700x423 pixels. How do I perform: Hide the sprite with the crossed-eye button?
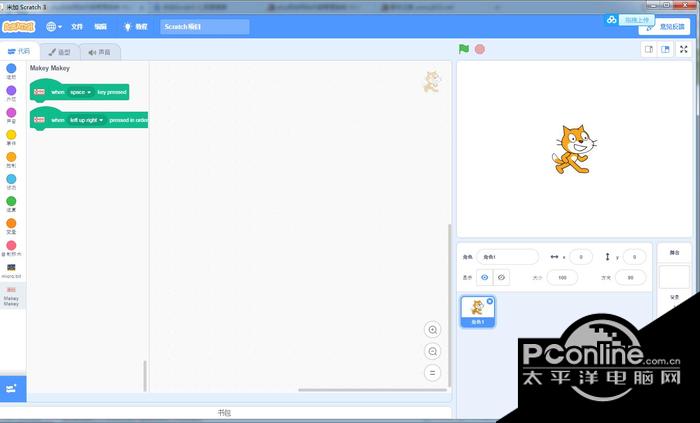click(x=501, y=277)
